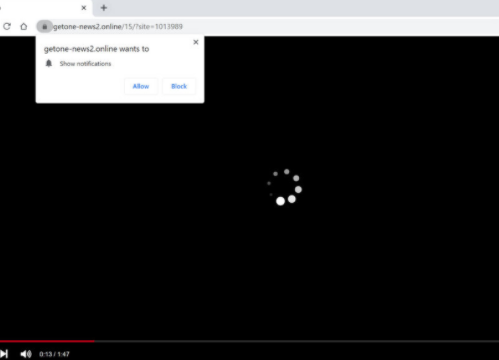
Task: Dismiss the notification permission popup
Action: [196, 42]
